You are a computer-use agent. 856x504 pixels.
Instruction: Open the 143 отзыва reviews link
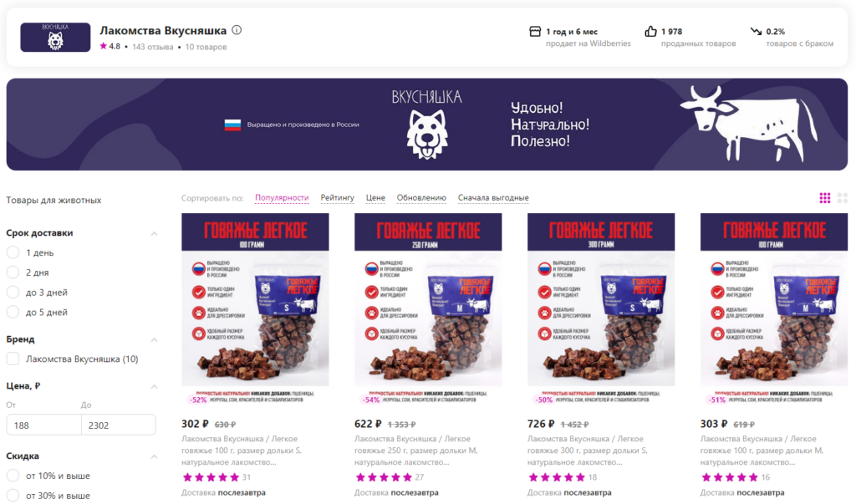coord(152,47)
